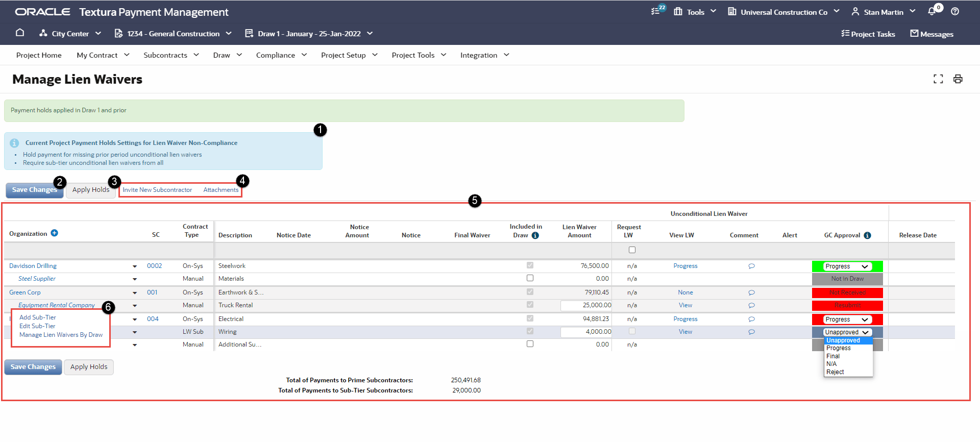The width and height of the screenshot is (980, 442).
Task: Click the bottom Apply Holds button
Action: (89, 367)
